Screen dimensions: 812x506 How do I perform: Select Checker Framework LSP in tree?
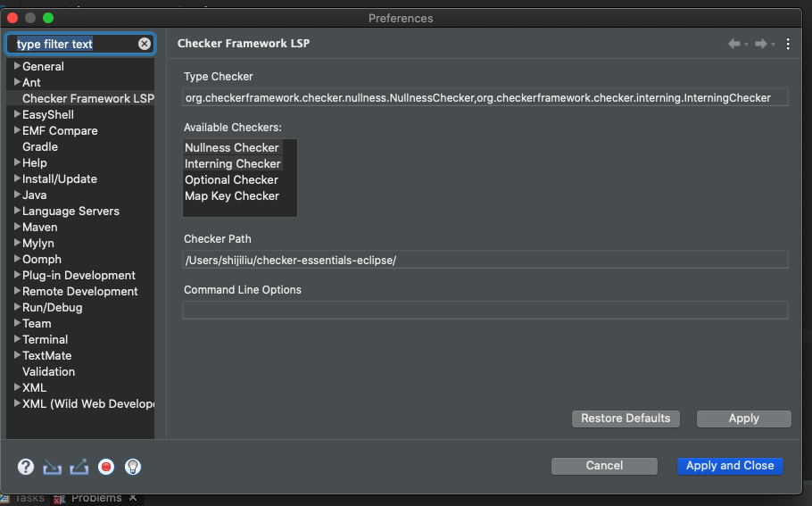pos(88,98)
